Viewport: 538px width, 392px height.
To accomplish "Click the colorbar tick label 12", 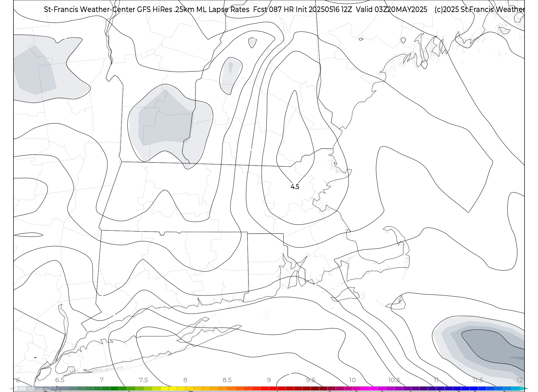I will (520, 380).
